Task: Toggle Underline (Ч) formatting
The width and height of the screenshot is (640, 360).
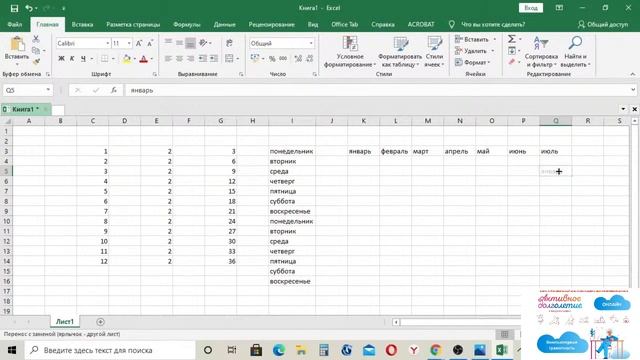Action: [x=83, y=59]
